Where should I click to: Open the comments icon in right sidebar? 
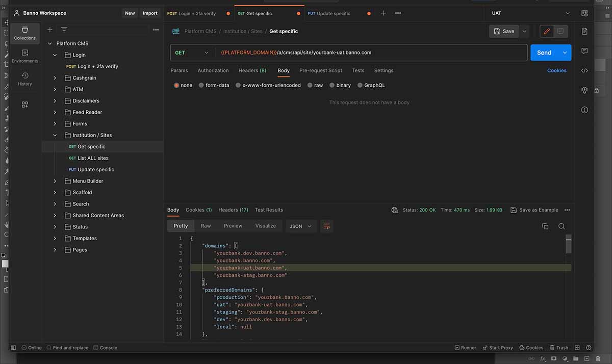[584, 51]
